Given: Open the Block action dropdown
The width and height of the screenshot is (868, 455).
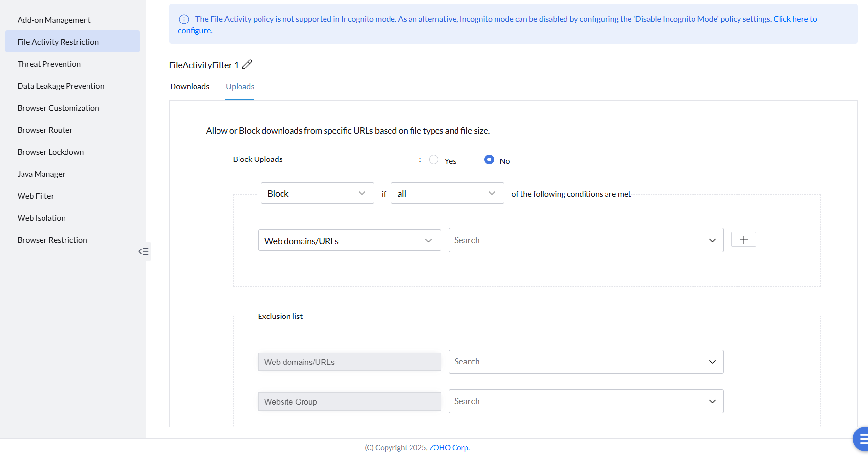Looking at the screenshot, I should [x=317, y=193].
